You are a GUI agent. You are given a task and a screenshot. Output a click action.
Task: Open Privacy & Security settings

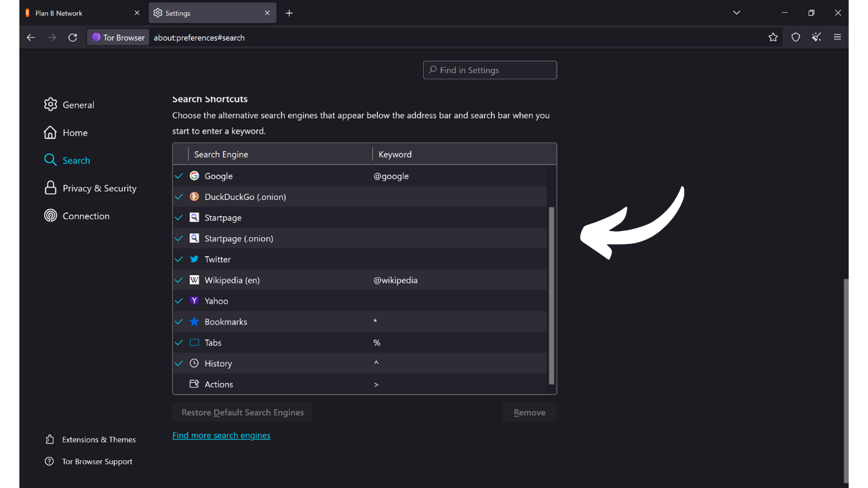[x=98, y=188]
